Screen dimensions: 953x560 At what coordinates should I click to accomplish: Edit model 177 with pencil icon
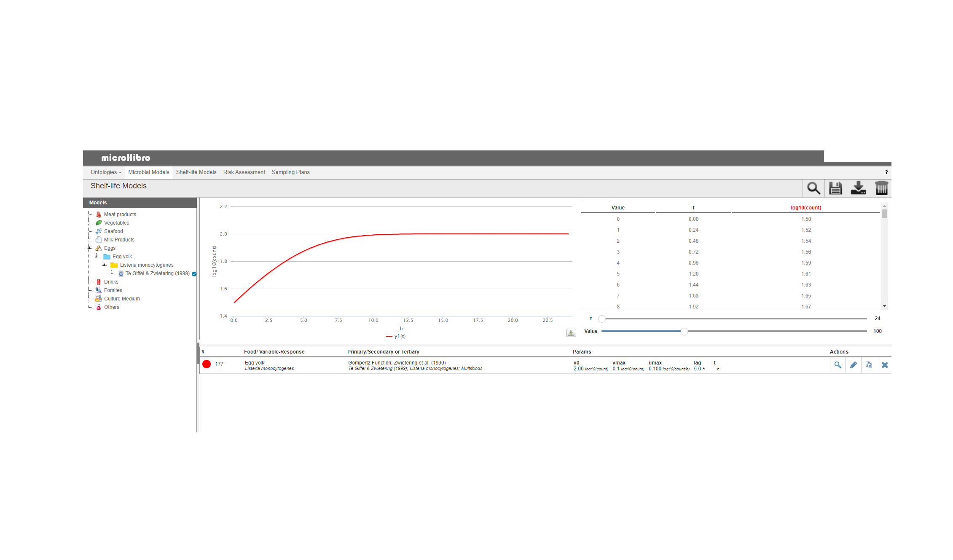[853, 365]
